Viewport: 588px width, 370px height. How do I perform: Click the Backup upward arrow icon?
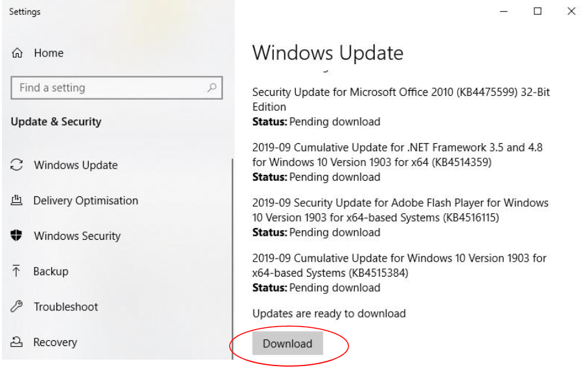16,271
